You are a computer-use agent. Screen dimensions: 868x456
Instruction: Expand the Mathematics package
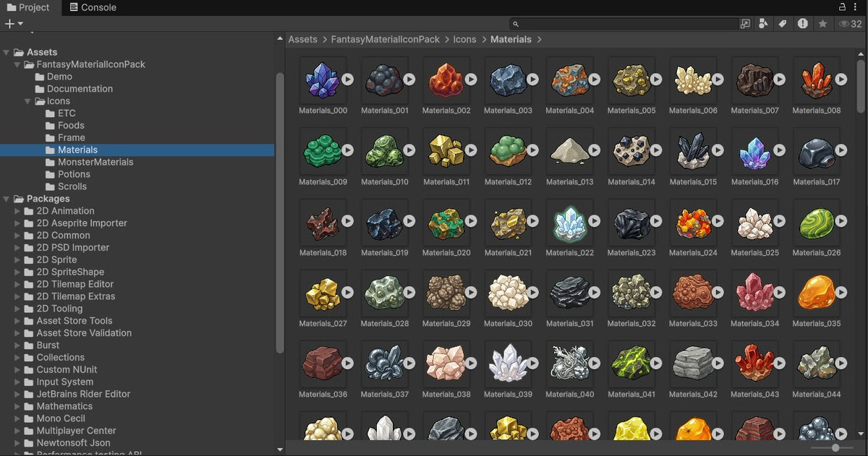pos(17,406)
